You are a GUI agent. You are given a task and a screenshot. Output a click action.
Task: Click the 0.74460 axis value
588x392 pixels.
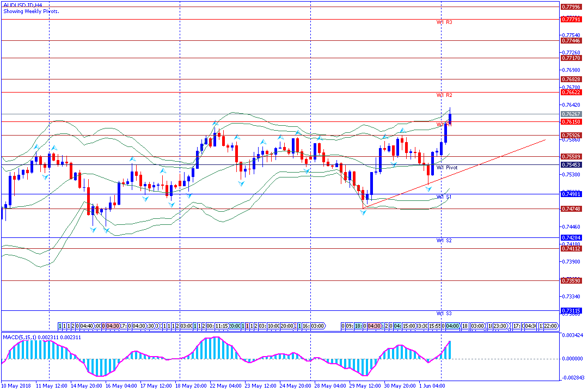click(572, 226)
